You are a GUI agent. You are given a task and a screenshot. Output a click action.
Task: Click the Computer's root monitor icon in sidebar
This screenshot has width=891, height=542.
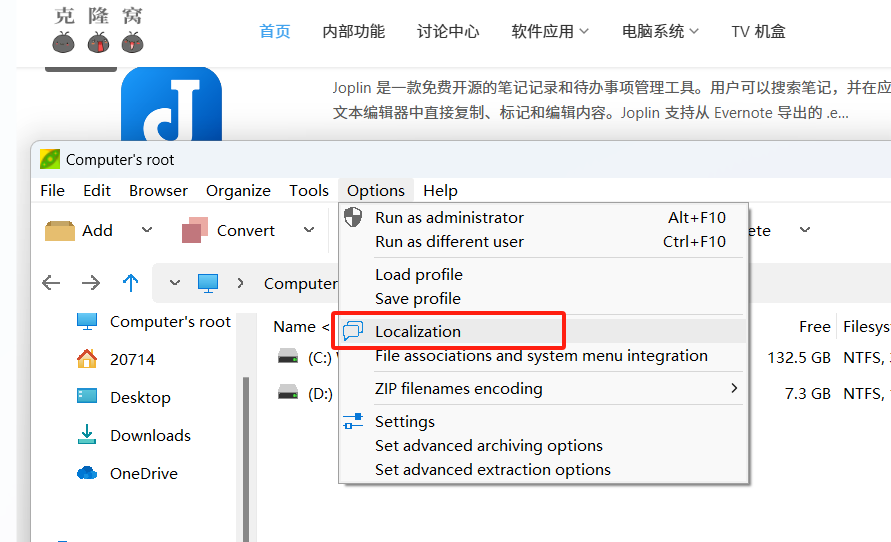(87, 322)
